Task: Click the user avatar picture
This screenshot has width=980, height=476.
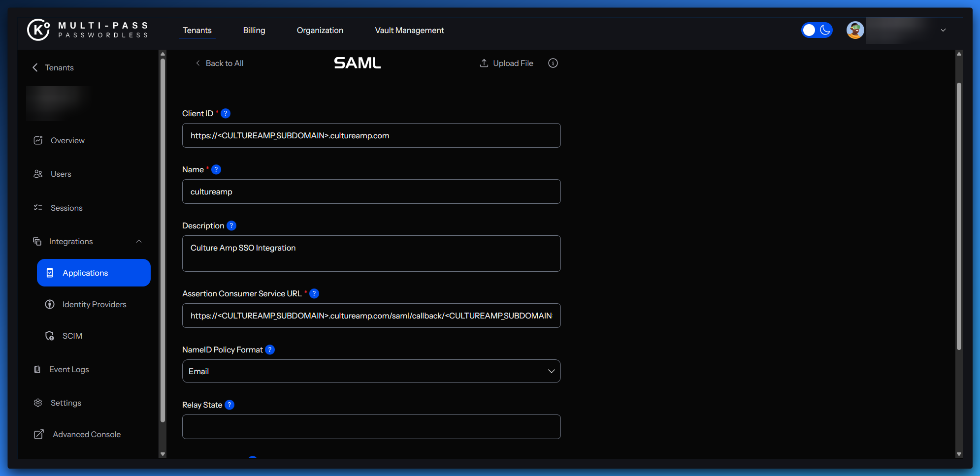Action: [x=855, y=30]
